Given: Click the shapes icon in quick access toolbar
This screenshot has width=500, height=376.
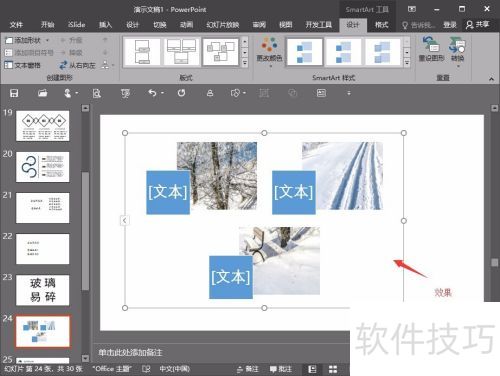Looking at the screenshot, I should 235,93.
